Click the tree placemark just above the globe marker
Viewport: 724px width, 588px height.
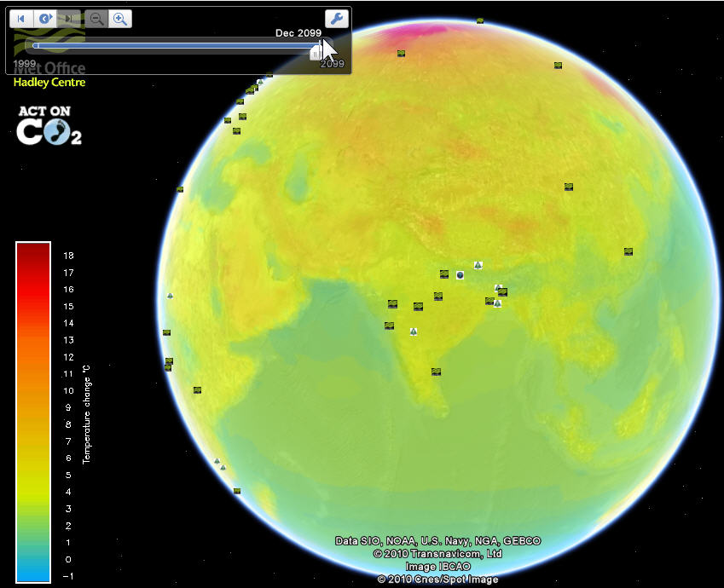pos(478,265)
